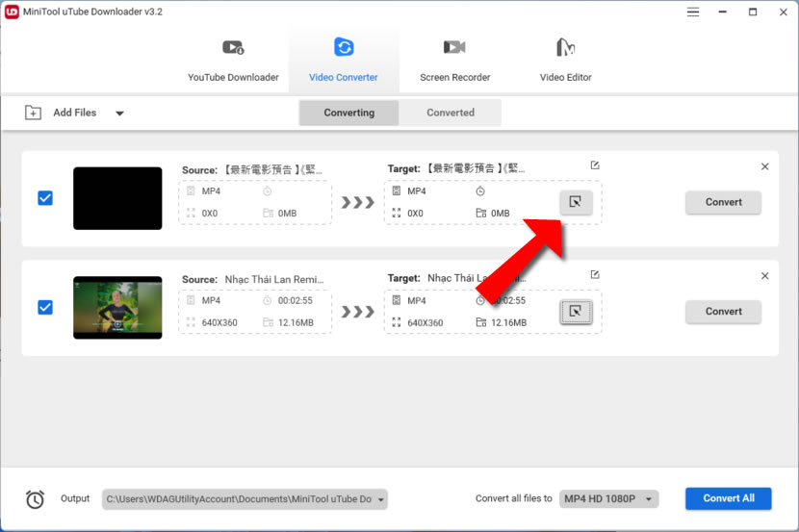Uncheck the Nhạc Thái Lan video checkbox
This screenshot has height=532, width=799.
(x=45, y=308)
